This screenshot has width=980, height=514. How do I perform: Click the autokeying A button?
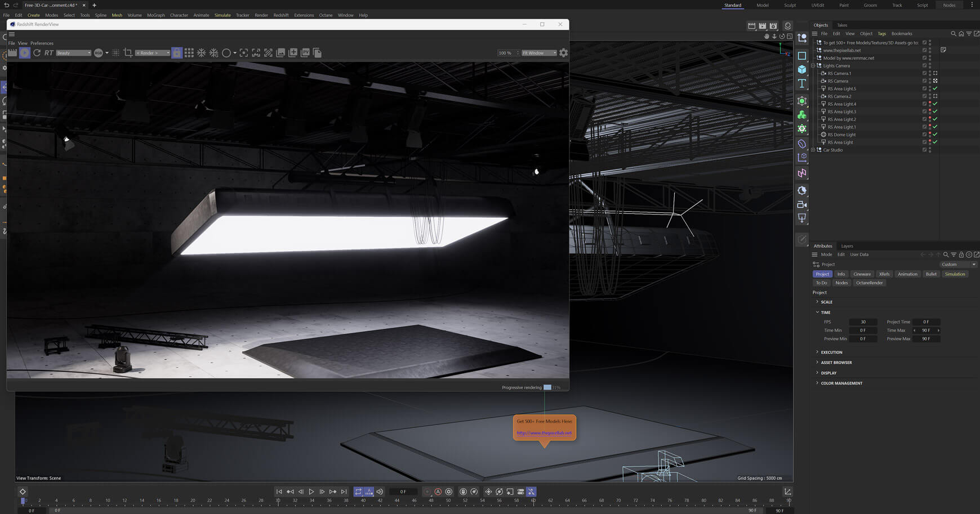[x=438, y=492]
